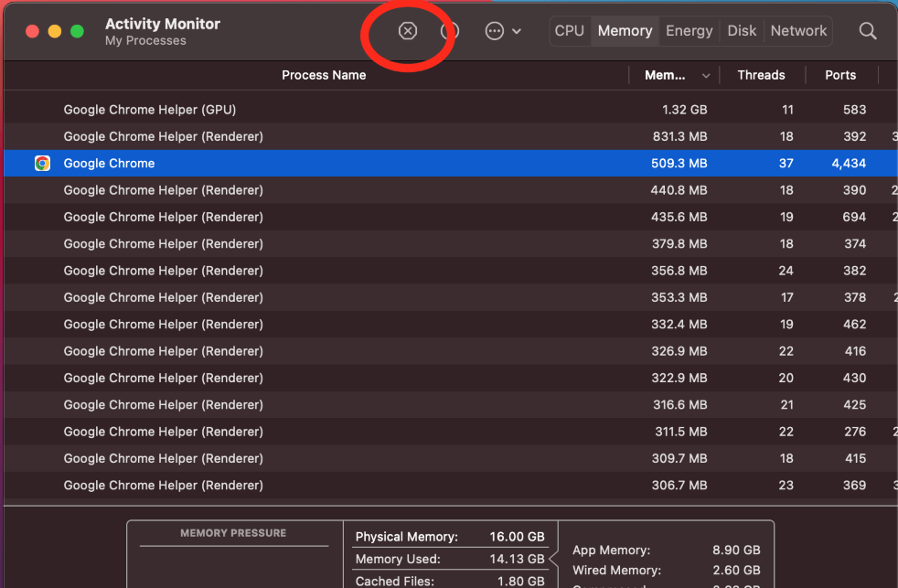Click the App Memory 8.90 GB value
Screen dimensions: 898x588
736,551
